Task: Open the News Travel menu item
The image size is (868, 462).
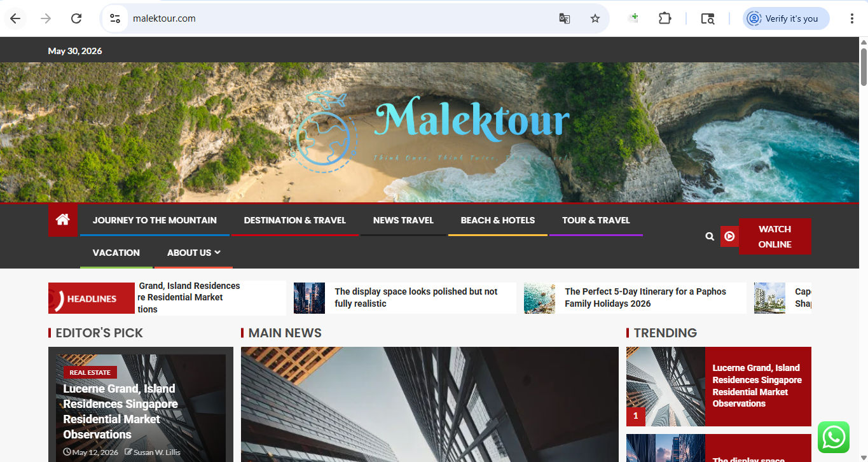Action: pyautogui.click(x=403, y=220)
